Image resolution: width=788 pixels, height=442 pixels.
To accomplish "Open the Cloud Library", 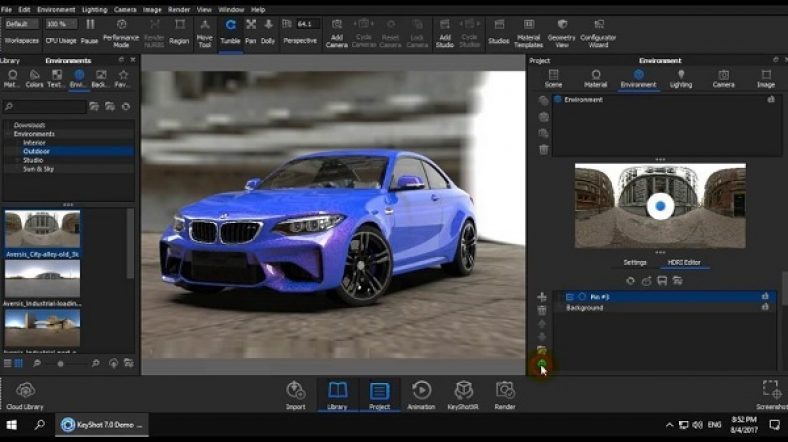I will pyautogui.click(x=25, y=392).
